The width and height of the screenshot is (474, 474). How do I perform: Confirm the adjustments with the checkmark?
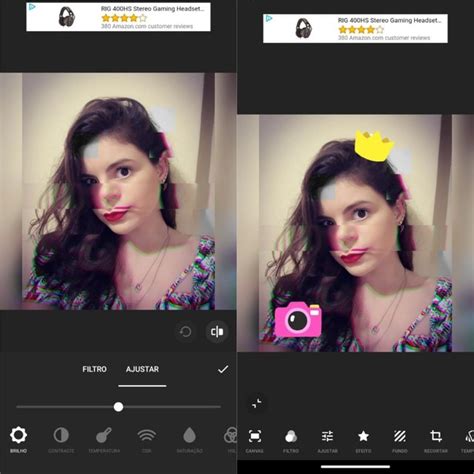[223, 369]
